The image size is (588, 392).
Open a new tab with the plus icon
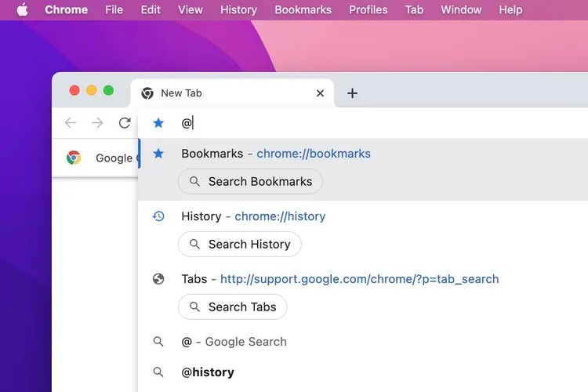tap(352, 93)
